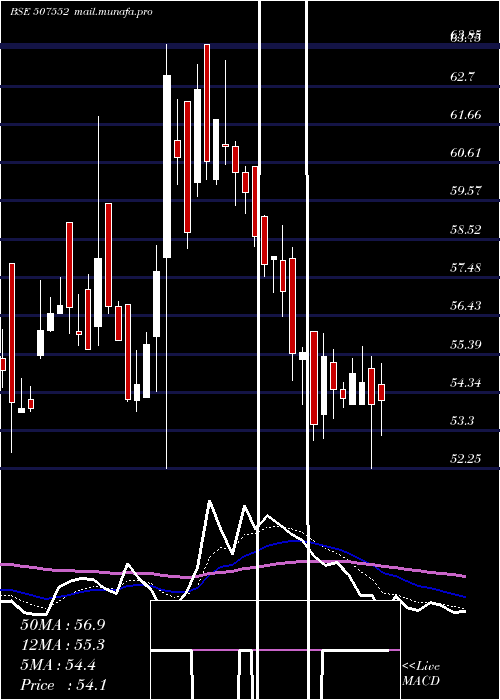The height and width of the screenshot is (700, 500).
Task: Select the 58.52 price axis label
Action: (466, 229)
